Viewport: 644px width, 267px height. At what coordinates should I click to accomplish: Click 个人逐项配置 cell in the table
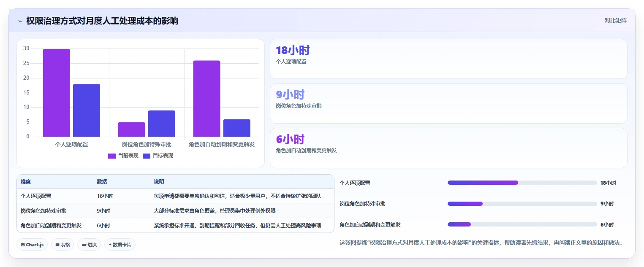click(x=36, y=196)
